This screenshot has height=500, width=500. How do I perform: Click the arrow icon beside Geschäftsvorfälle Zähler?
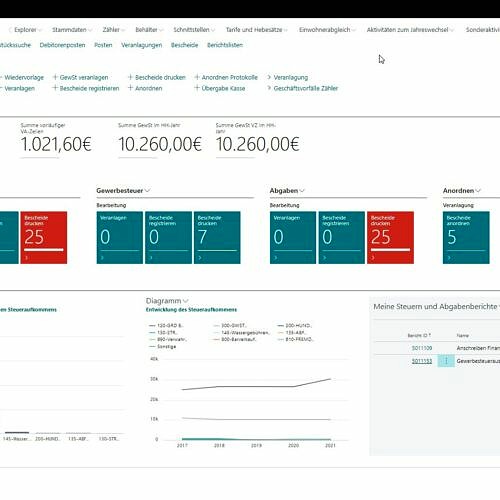pos(269,88)
